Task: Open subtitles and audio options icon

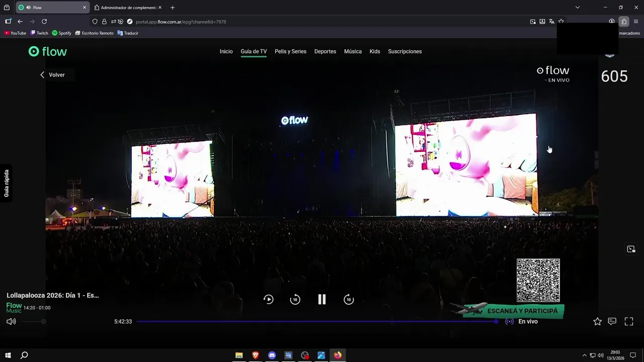Action: pyautogui.click(x=612, y=321)
